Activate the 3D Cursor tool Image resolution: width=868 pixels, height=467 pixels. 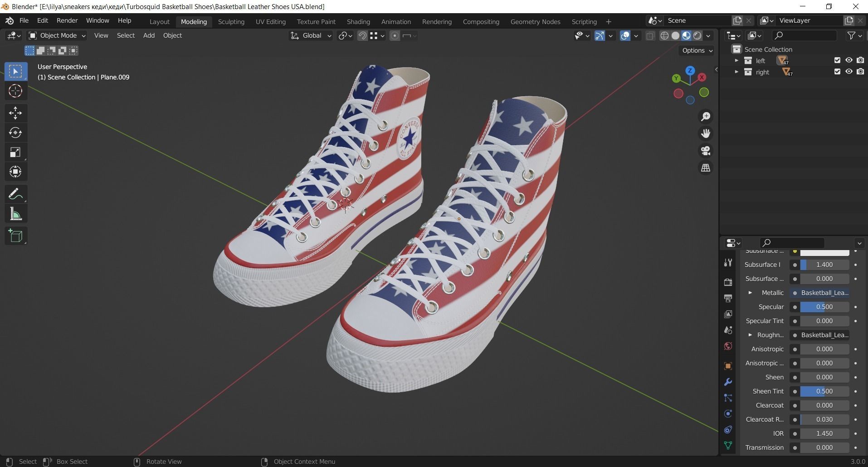15,91
